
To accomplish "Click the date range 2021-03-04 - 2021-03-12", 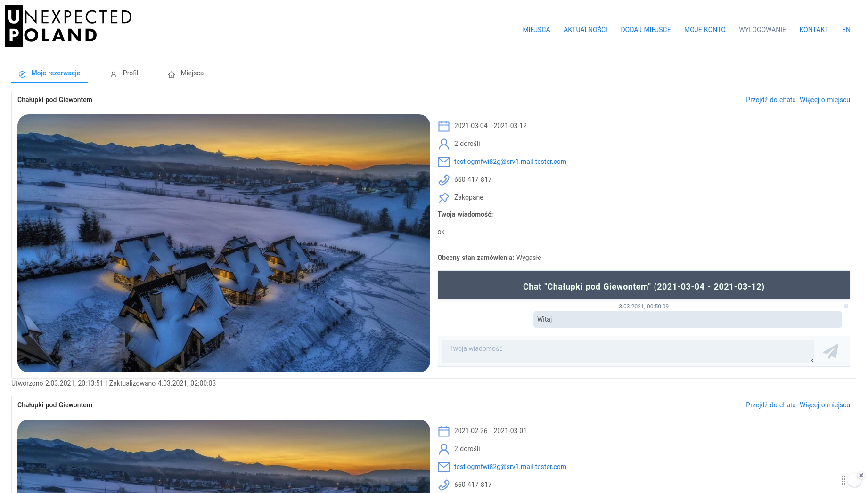I will (491, 126).
